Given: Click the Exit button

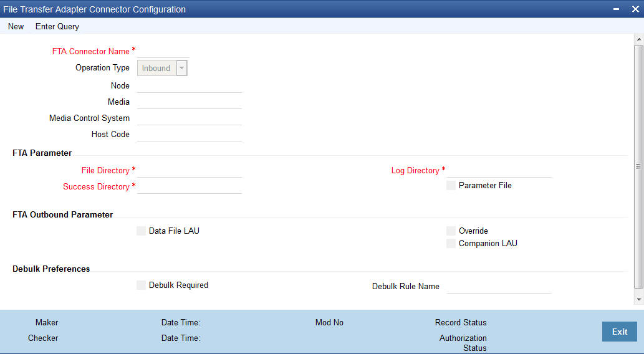Looking at the screenshot, I should tap(619, 332).
